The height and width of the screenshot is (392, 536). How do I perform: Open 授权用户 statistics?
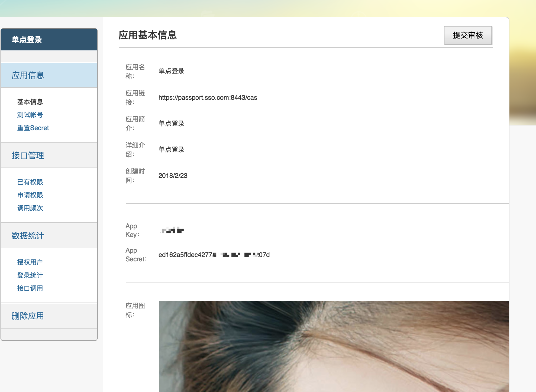[30, 262]
